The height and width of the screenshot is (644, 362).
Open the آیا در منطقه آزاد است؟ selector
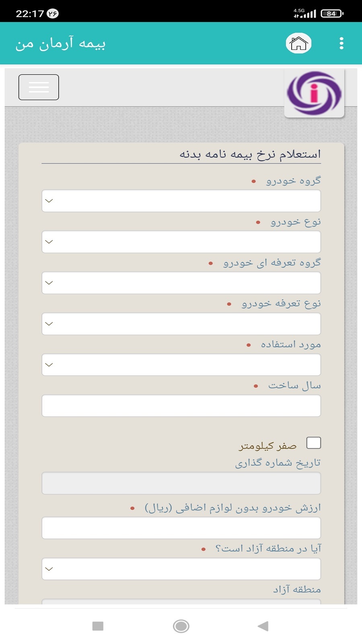(x=181, y=569)
